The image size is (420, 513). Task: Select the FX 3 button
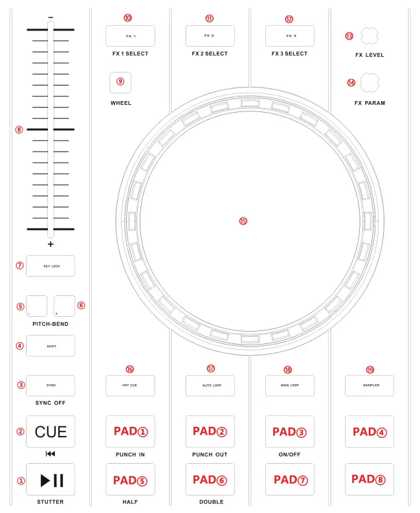[289, 36]
